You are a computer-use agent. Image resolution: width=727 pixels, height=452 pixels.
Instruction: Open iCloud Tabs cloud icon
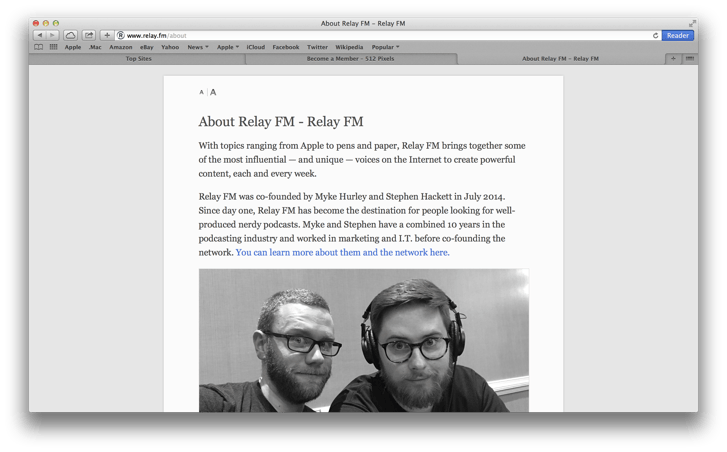[x=70, y=35]
